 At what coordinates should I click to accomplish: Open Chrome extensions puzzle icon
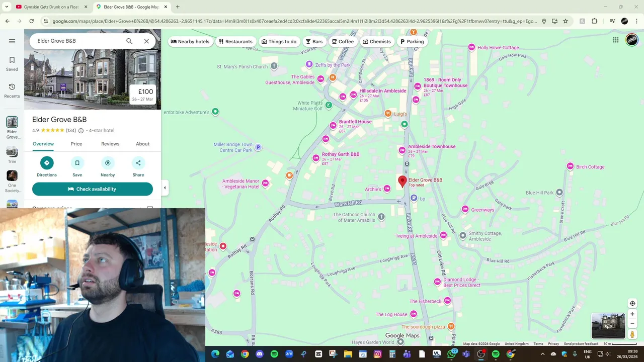pyautogui.click(x=594, y=21)
